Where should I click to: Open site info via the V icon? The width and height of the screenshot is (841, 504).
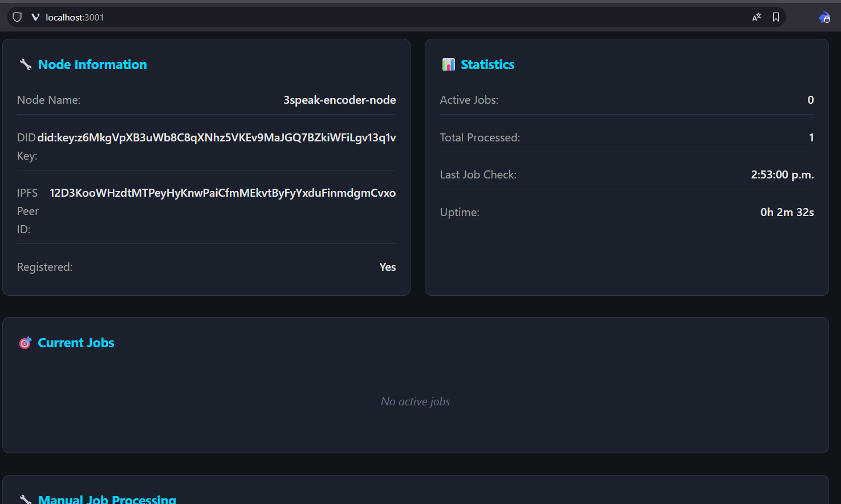(x=35, y=17)
